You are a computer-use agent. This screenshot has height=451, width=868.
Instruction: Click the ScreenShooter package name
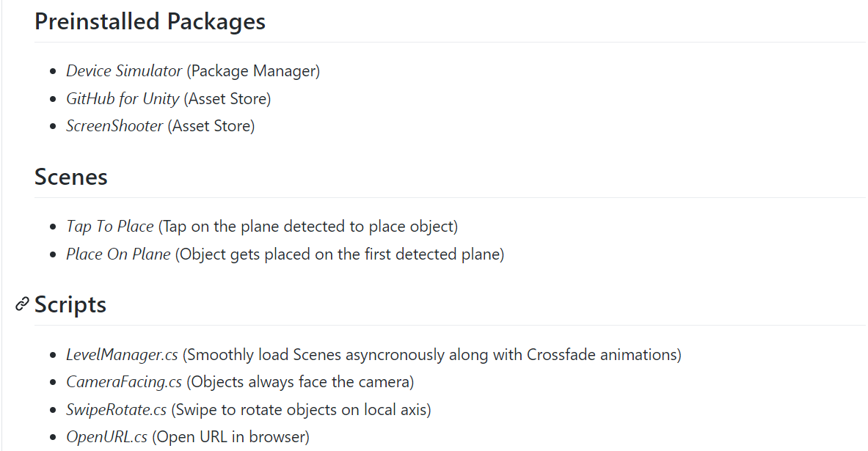[x=114, y=125]
